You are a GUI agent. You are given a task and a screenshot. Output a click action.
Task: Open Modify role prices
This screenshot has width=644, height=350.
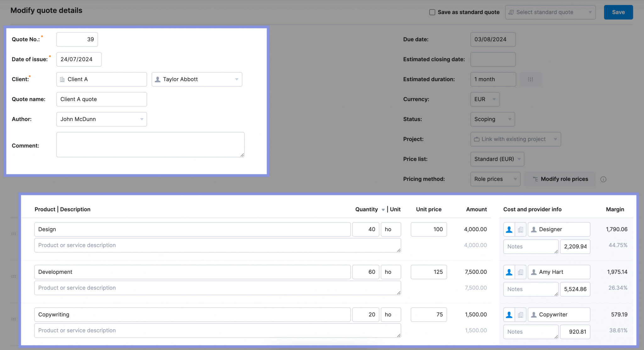click(560, 179)
